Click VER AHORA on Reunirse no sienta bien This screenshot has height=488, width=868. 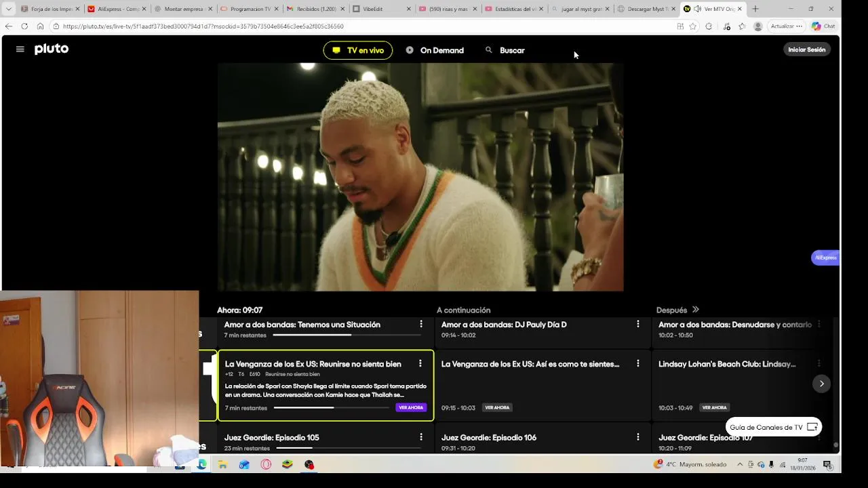(x=411, y=407)
